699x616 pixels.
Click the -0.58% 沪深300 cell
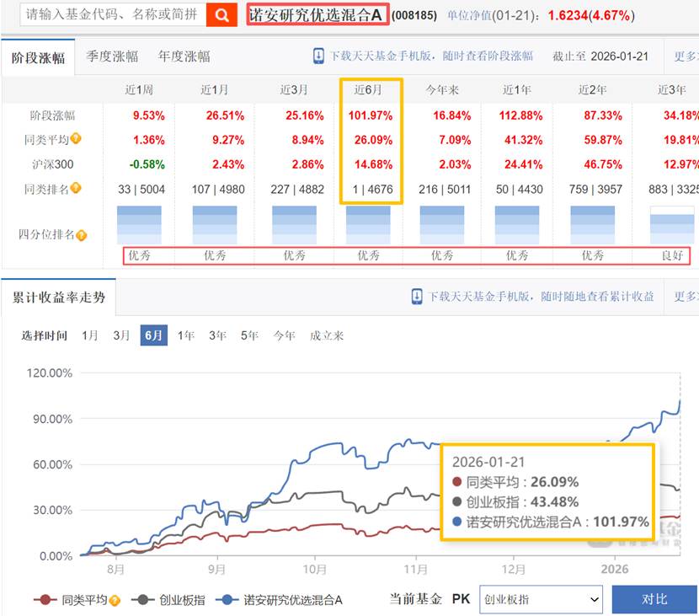click(147, 164)
